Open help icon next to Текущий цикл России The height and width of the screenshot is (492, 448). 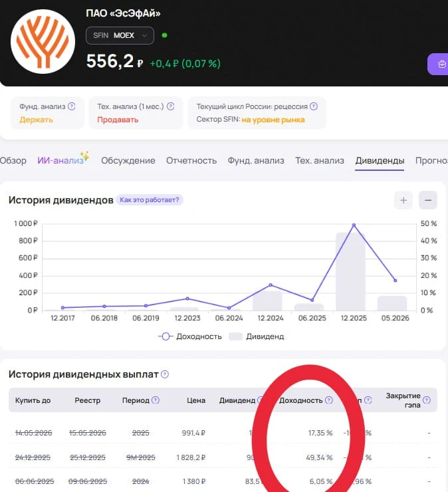tap(314, 106)
